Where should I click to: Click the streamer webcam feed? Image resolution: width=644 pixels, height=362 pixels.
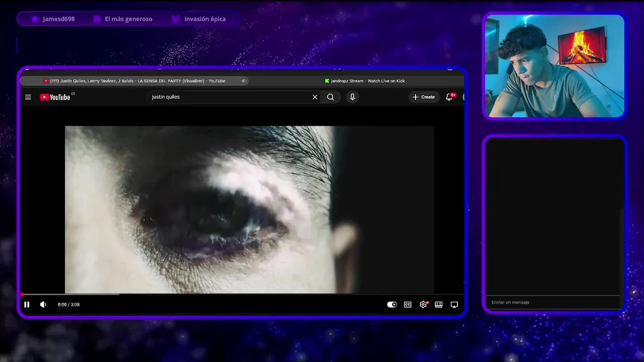click(554, 66)
